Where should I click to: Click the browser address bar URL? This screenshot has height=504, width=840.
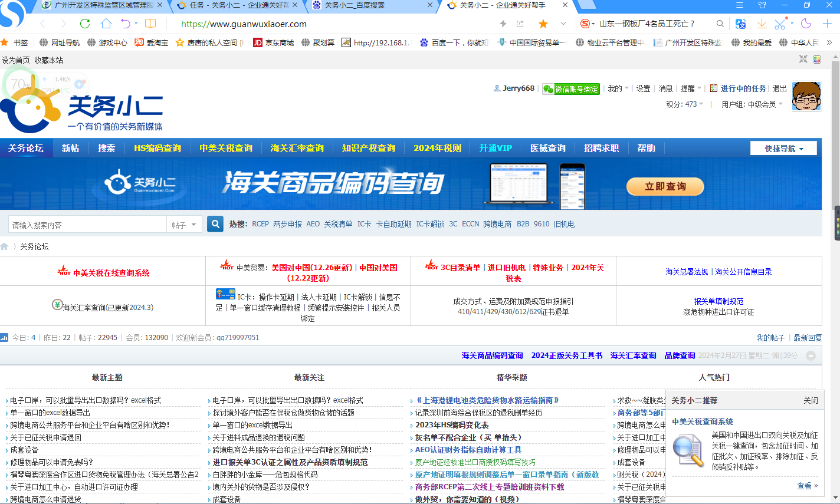(244, 24)
